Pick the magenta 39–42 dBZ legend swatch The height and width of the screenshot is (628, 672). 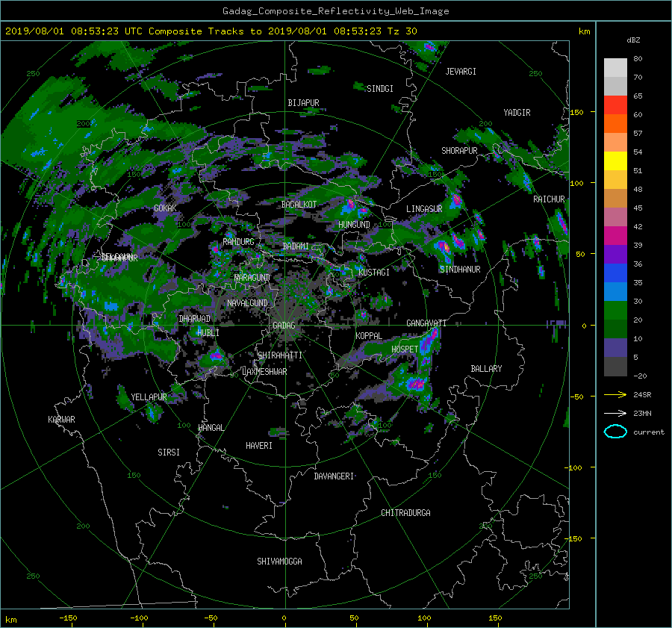point(615,236)
